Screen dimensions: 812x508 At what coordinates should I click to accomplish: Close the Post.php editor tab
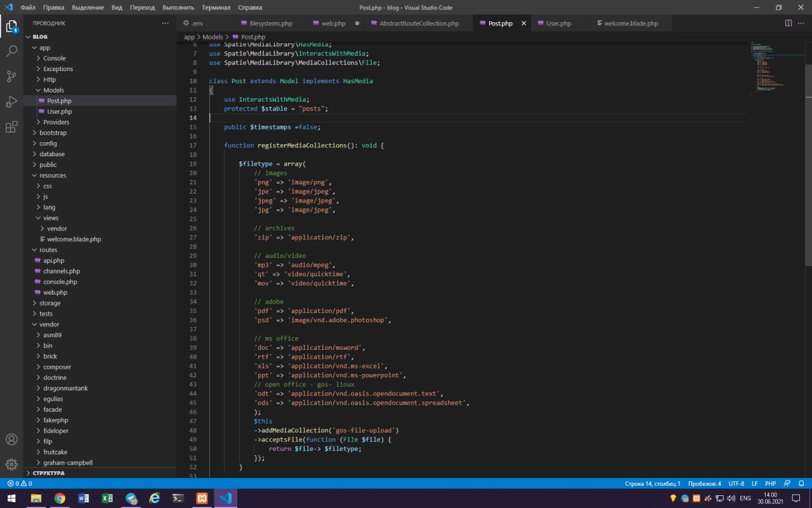point(523,23)
